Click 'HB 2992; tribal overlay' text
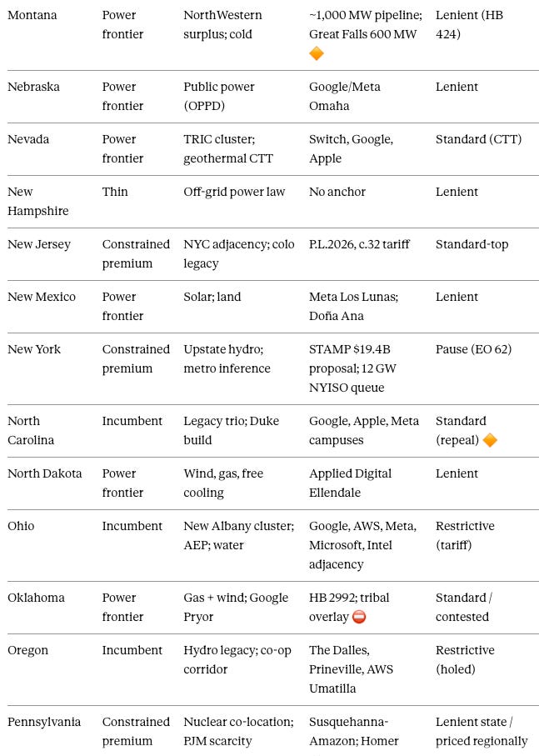 (349, 608)
